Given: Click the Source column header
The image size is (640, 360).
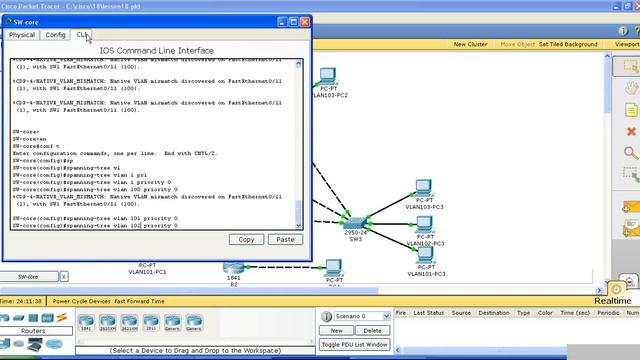Looking at the screenshot, I should tap(461, 313).
